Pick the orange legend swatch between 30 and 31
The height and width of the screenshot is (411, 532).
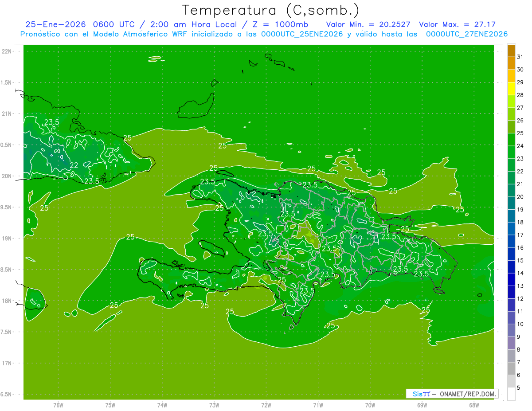(x=511, y=63)
